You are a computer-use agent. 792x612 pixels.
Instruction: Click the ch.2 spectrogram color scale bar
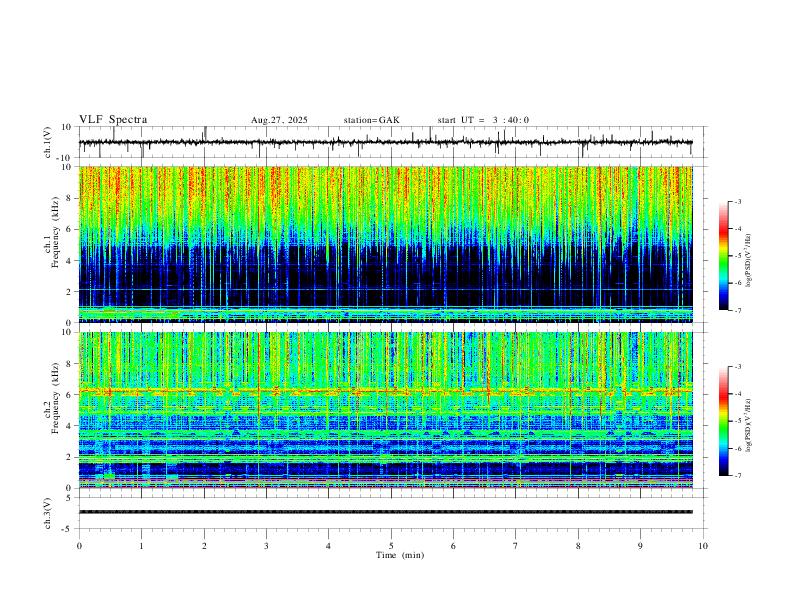coord(723,421)
